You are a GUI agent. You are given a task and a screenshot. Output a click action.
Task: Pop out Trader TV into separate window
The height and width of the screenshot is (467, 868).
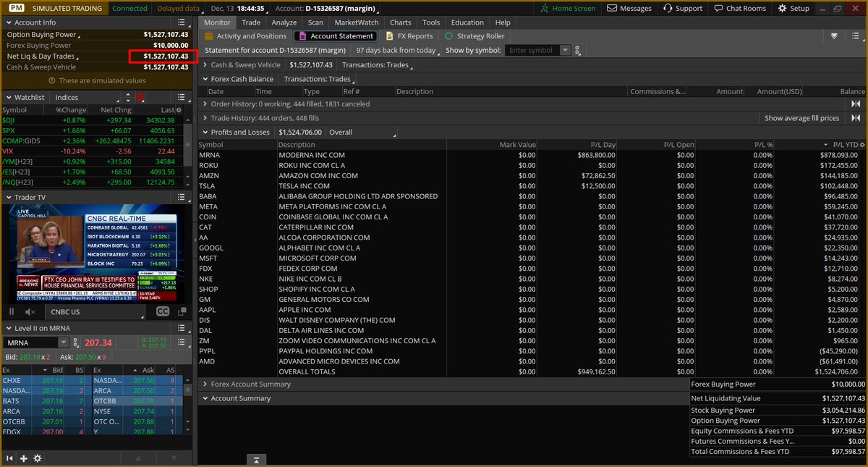point(183,312)
